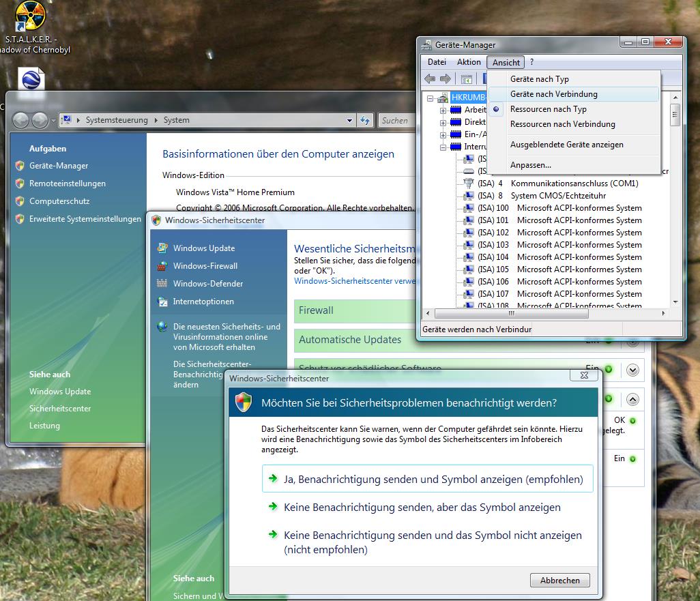Click the shield icon in the notification dialog header

[244, 402]
